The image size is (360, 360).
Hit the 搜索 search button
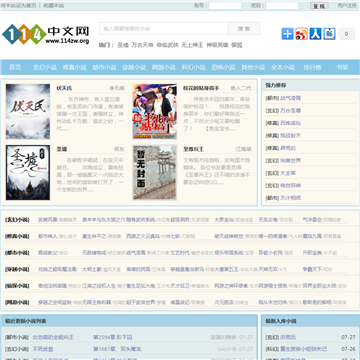click(244, 29)
